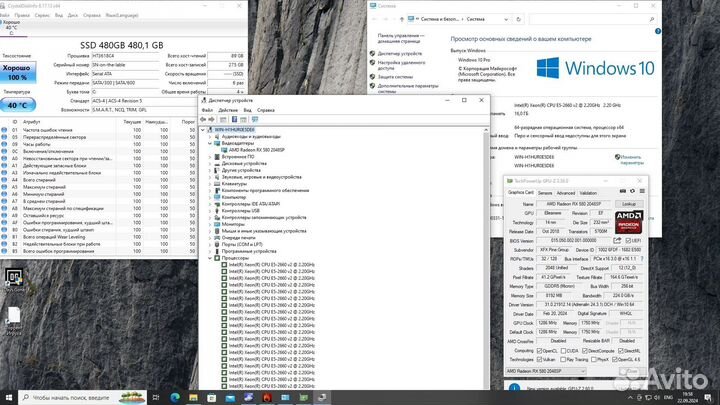720x405 pixels.
Task: Click monitor scan-hardware icon in Device Manager toolbar
Action: 255,119
